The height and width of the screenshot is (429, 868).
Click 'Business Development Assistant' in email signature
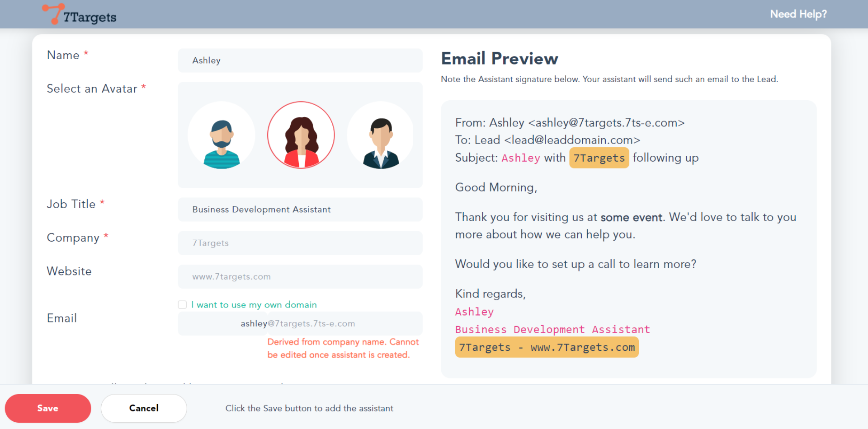(552, 330)
